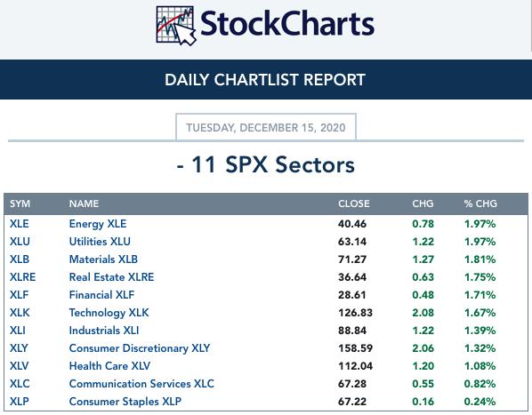Open Industrials XLI chart link
This screenshot has height=415, width=532.
click(x=104, y=331)
